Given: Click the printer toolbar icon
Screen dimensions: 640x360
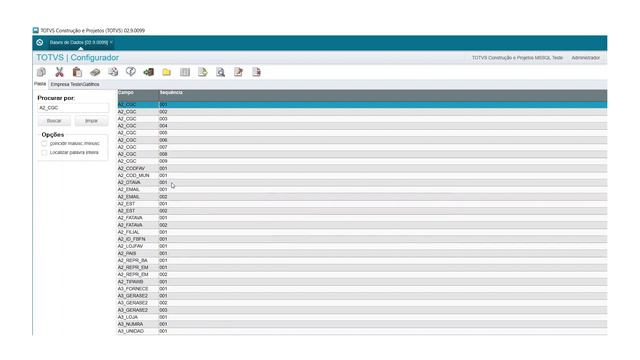Looking at the screenshot, I should [113, 72].
